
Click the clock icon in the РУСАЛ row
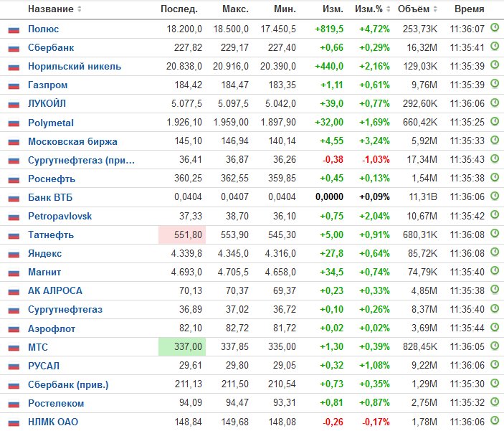[495, 364]
